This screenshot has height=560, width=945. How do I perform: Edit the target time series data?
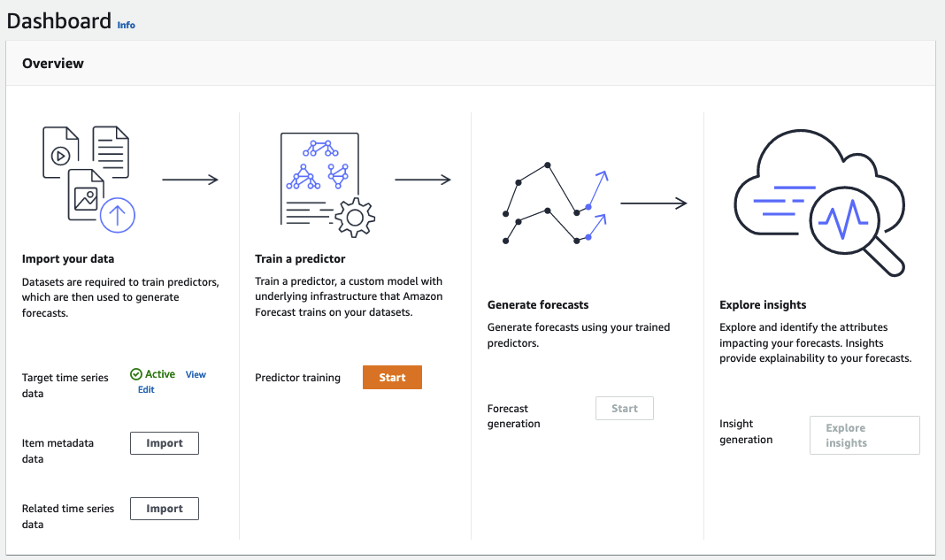click(145, 389)
